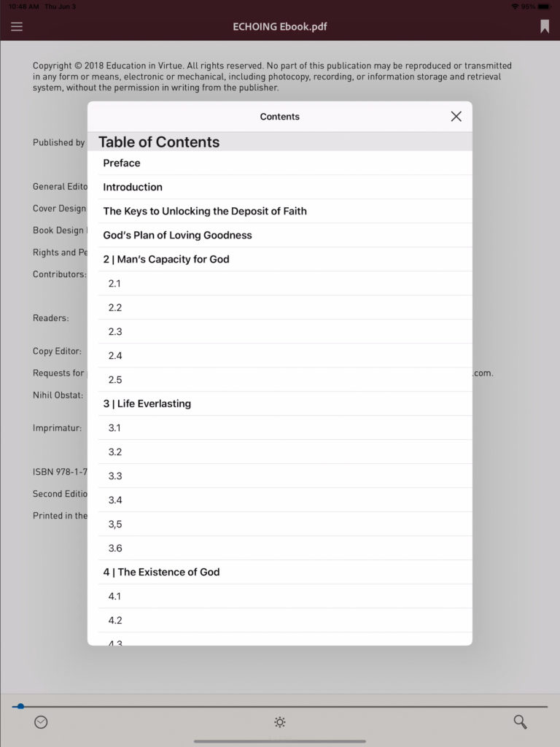Viewport: 560px width, 747px height.
Task: Tap the bookmark icon in header
Action: pos(544,26)
